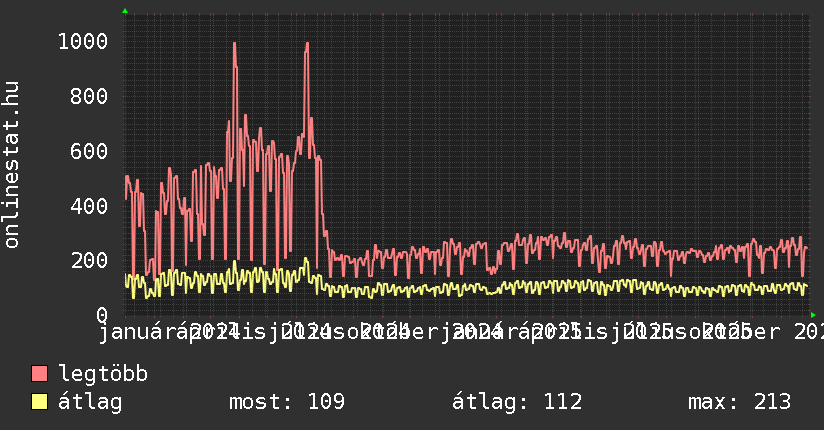Click the green arrow atop the y-axis
The image size is (824, 430).
coord(124,11)
